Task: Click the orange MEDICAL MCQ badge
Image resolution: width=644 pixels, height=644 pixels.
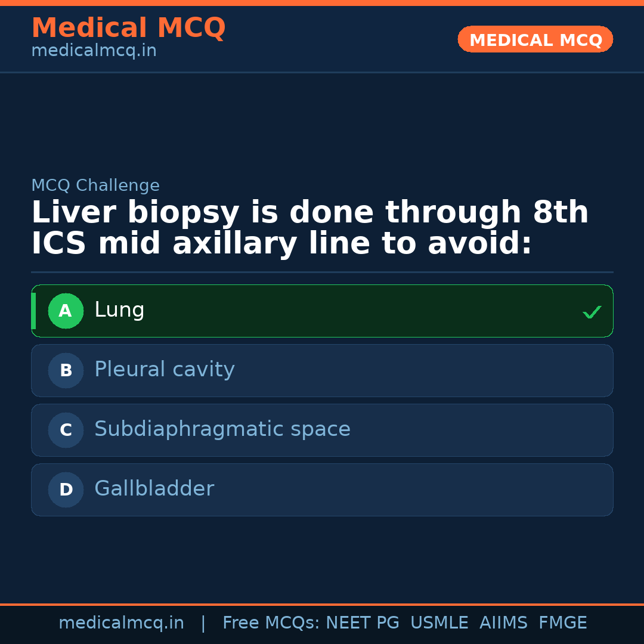Action: point(535,40)
